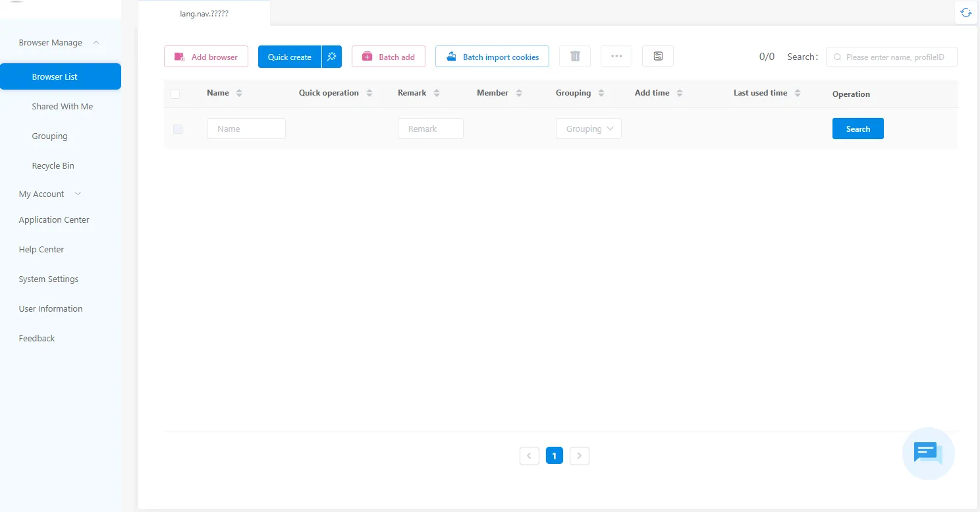Sort the Add time column
The width and height of the screenshot is (980, 512).
(x=680, y=94)
